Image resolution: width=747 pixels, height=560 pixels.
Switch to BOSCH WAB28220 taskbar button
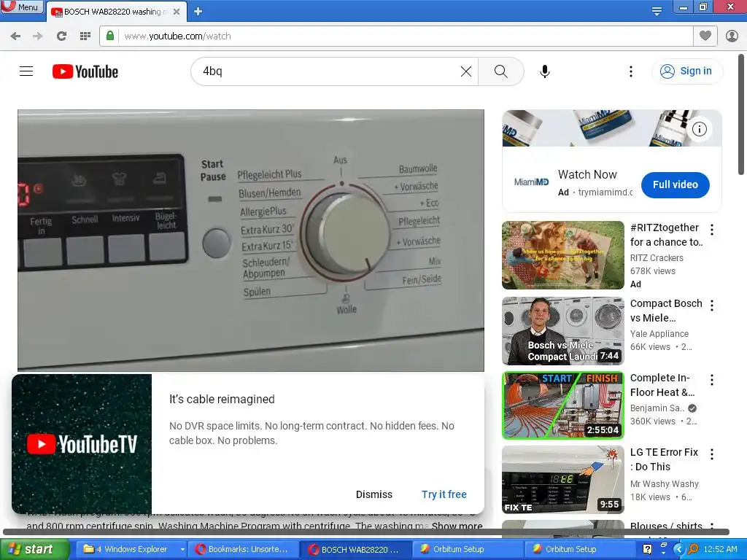coord(355,549)
